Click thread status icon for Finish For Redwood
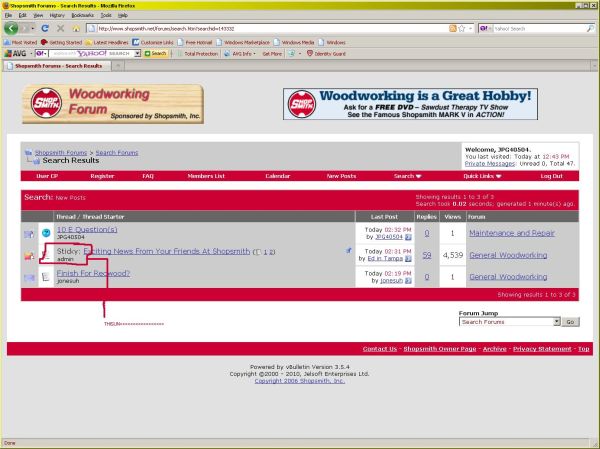The height and width of the screenshot is (449, 600). click(29, 277)
